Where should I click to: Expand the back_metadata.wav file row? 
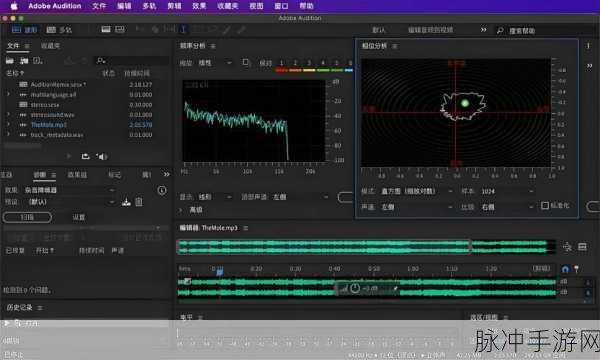(8, 135)
